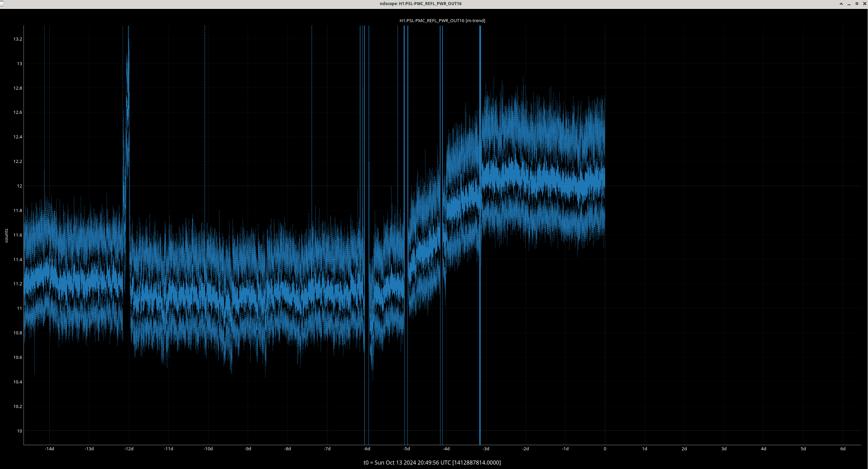Image resolution: width=868 pixels, height=469 pixels.
Task: Click the '11' y-axis tick label
Action: pos(20,308)
